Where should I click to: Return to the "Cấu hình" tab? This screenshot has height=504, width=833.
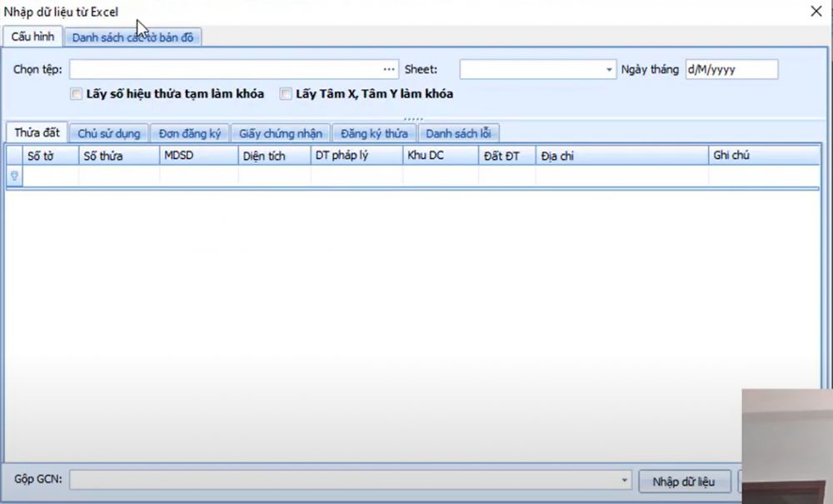tap(32, 37)
